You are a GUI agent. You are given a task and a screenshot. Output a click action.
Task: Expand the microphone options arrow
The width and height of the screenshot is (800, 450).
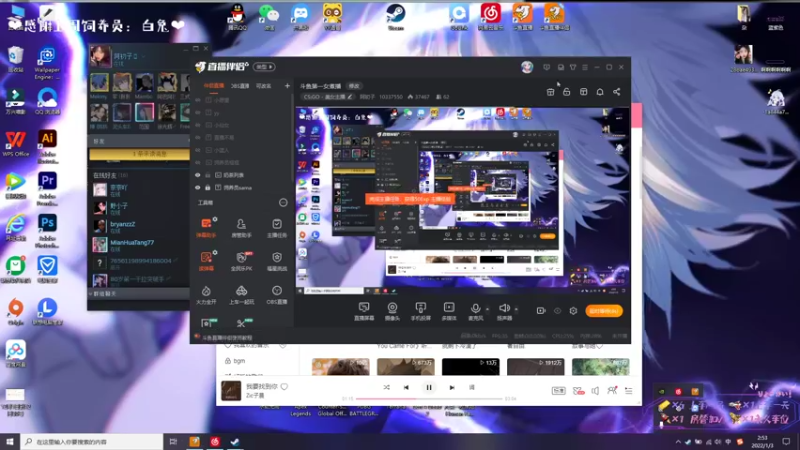point(487,309)
